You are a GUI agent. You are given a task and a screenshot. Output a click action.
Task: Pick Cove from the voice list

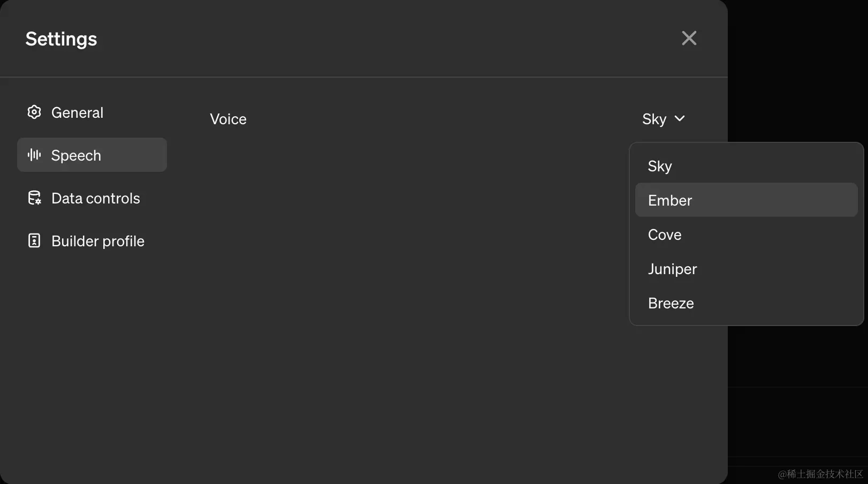coord(665,235)
